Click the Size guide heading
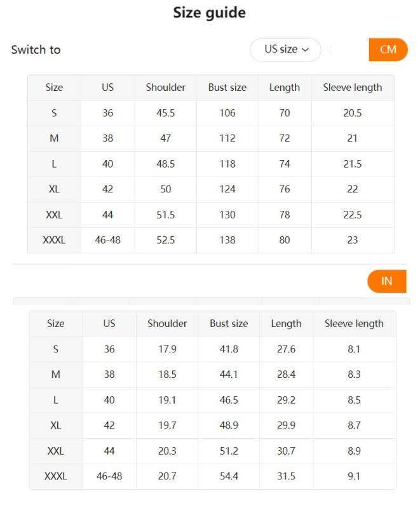 point(209,13)
